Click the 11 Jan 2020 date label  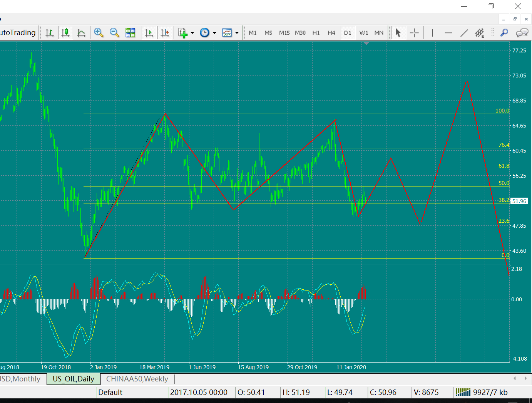[351, 367]
